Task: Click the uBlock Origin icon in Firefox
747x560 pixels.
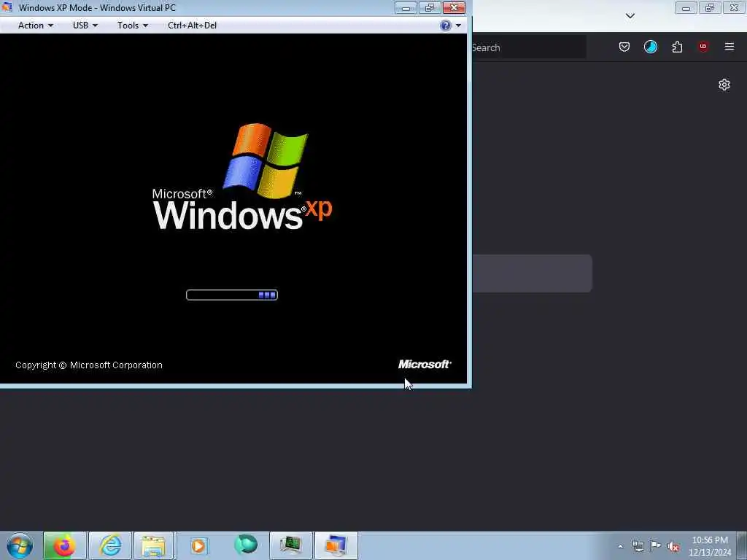Action: coord(703,47)
